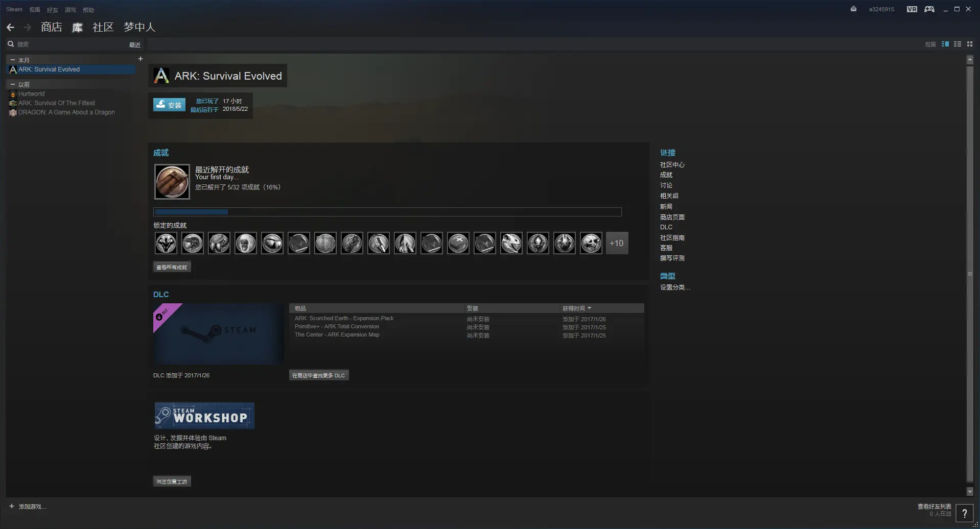Click the DRAGON game icon in sidebar
This screenshot has width=980, height=529.
[13, 112]
